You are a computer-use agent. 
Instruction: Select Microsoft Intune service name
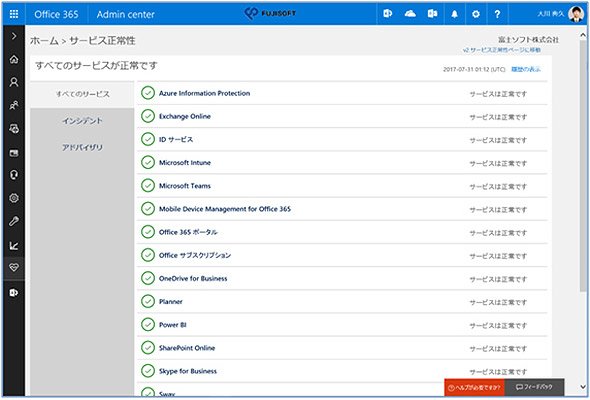[x=185, y=163]
